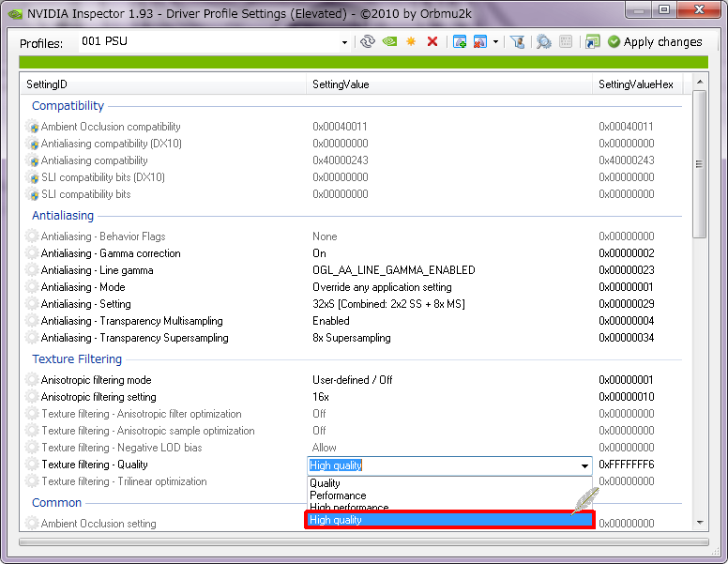Select SLI compatibility bits (DX10) row
This screenshot has width=728, height=564.
click(x=353, y=177)
